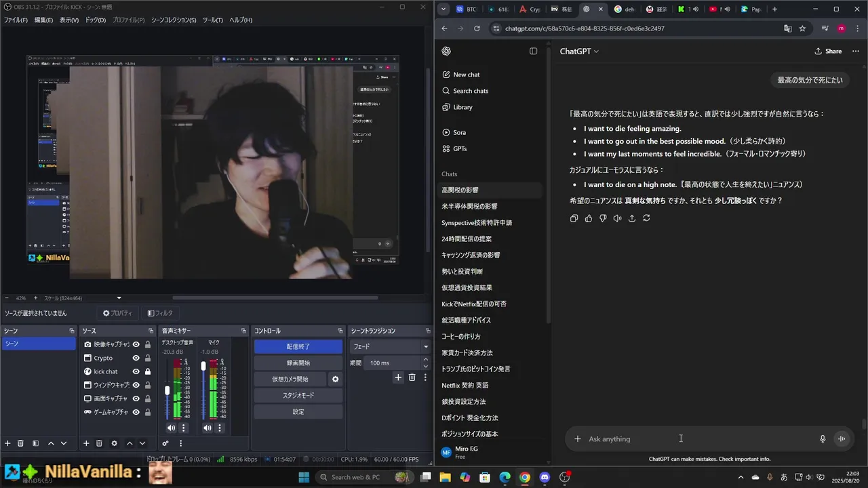Mute the マイク audio channel
The image size is (868, 488).
[207, 428]
